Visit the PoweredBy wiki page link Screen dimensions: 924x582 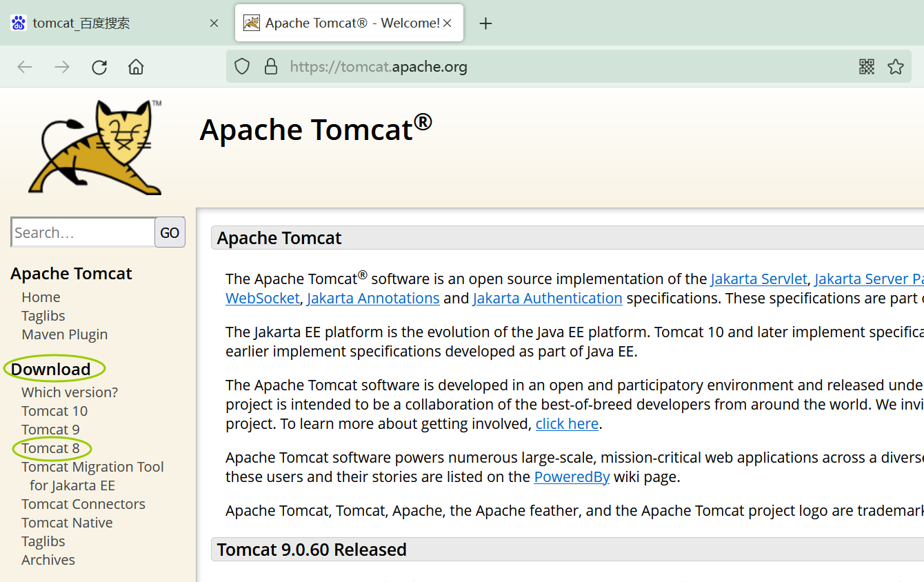pos(572,476)
